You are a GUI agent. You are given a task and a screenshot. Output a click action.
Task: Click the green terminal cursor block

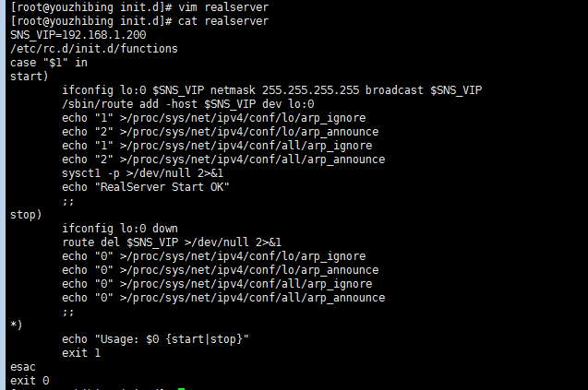pos(181,389)
